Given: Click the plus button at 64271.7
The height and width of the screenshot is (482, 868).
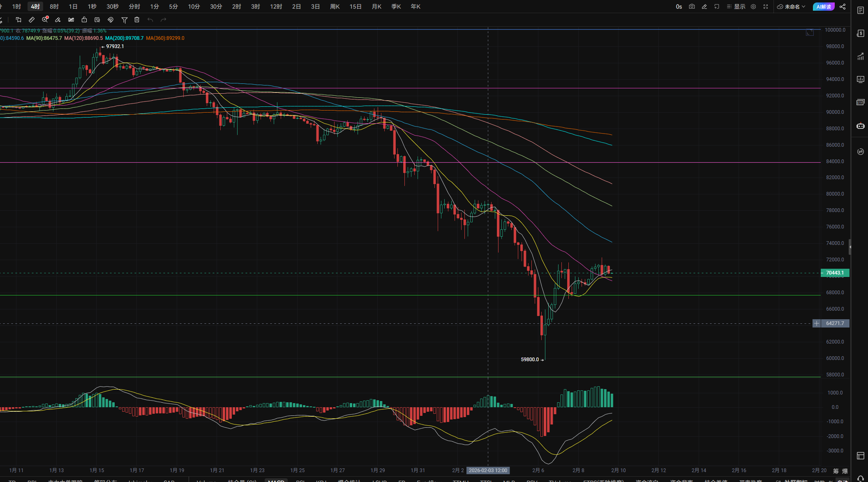Looking at the screenshot, I should tap(816, 323).
